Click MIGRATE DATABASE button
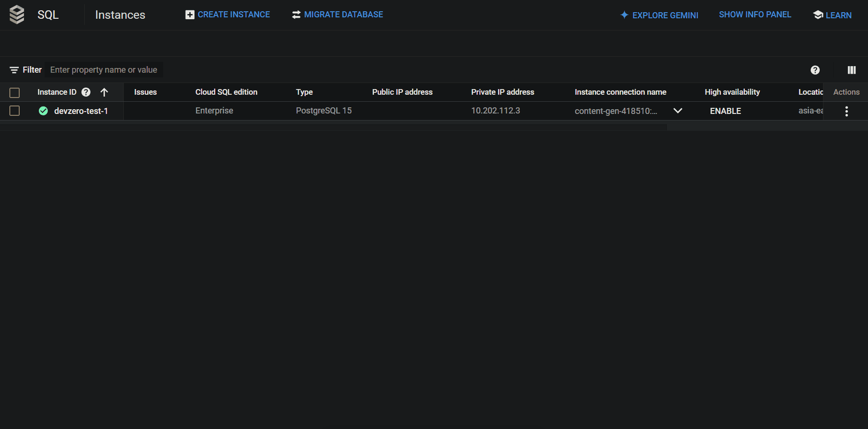The width and height of the screenshot is (868, 429). pyautogui.click(x=337, y=15)
